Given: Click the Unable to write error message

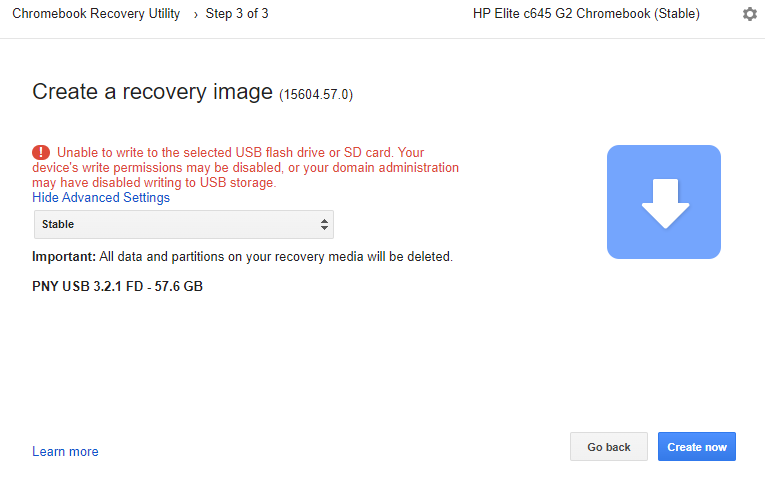Looking at the screenshot, I should pyautogui.click(x=245, y=167).
